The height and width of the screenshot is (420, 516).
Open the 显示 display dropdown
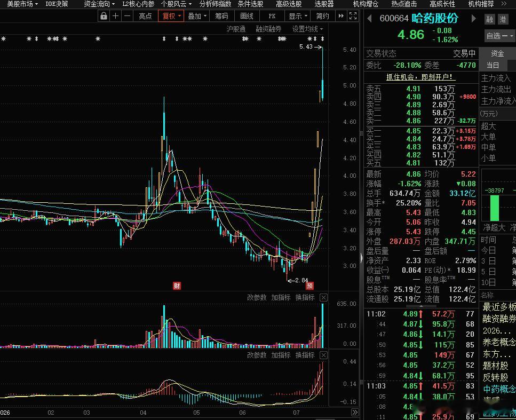pos(298,16)
